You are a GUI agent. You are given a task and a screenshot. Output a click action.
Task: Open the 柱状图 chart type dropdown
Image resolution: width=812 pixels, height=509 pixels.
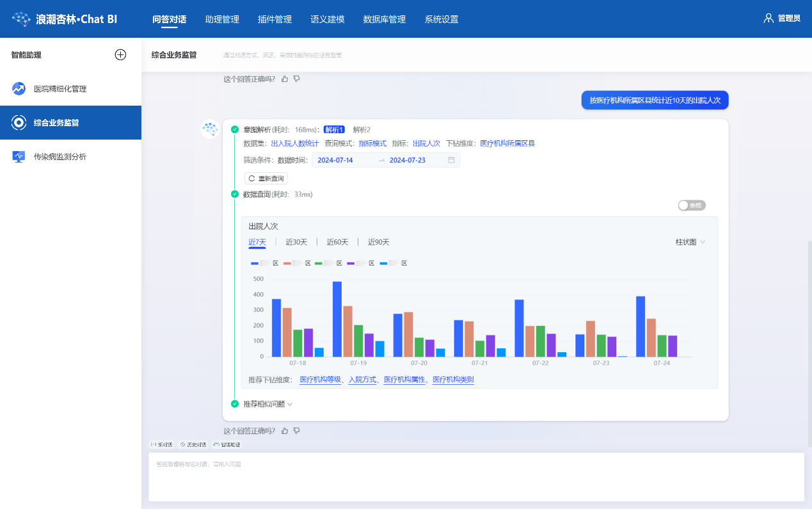(x=690, y=242)
